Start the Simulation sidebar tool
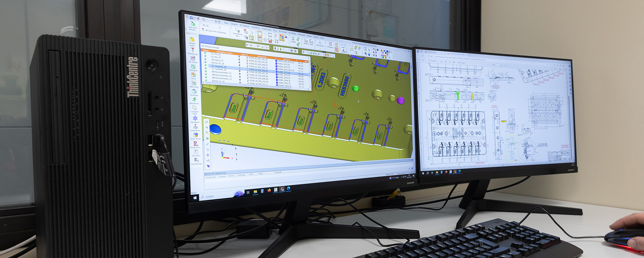644x258 pixels. 196,128
